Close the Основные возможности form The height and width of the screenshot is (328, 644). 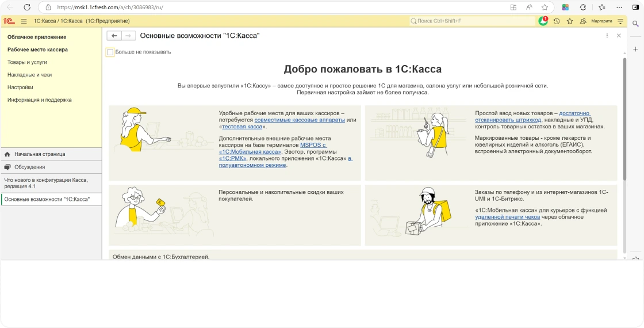tap(619, 36)
